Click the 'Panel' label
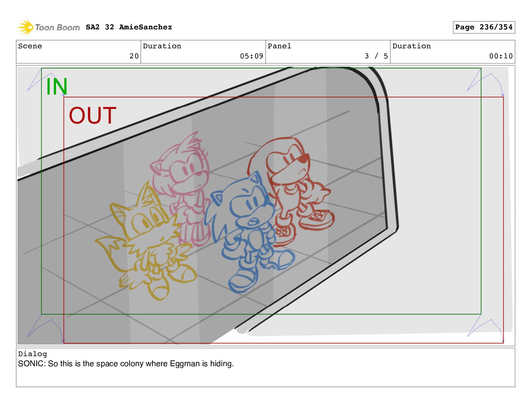Screen dimensions: 532x411 tap(280, 46)
